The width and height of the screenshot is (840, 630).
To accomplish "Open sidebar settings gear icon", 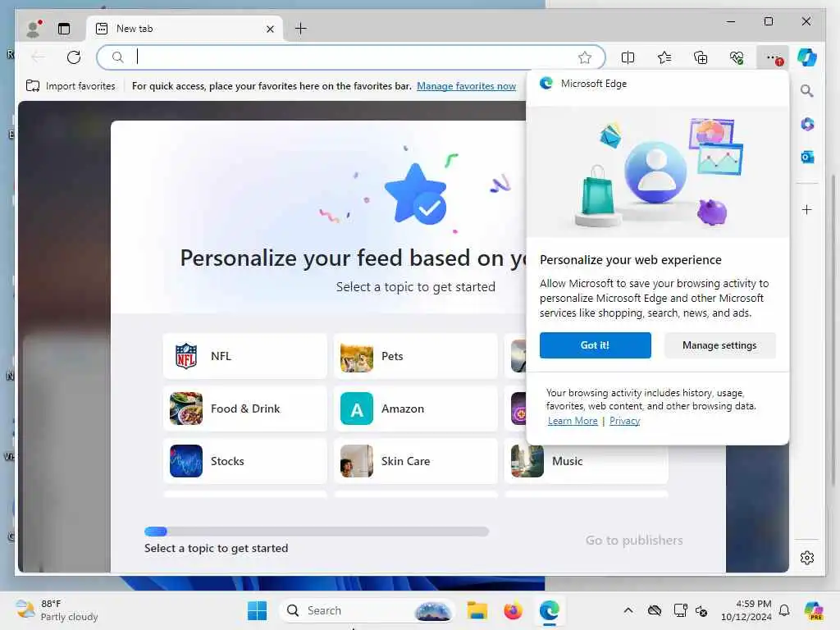I will point(807,558).
